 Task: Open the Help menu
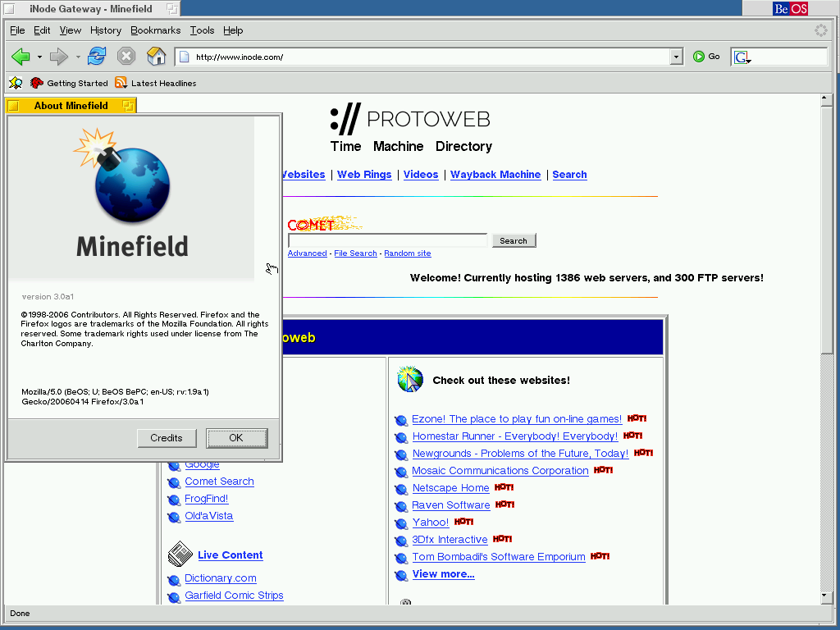(x=233, y=30)
